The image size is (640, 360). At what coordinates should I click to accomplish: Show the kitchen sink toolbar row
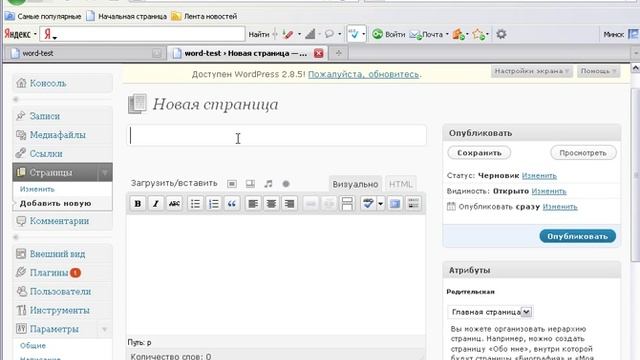(x=413, y=203)
